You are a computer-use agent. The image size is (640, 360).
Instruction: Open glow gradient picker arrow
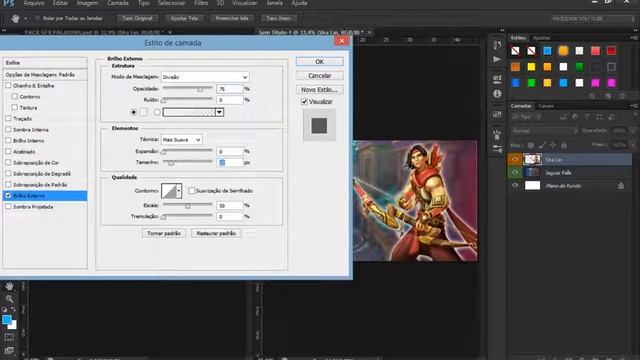pos(220,112)
